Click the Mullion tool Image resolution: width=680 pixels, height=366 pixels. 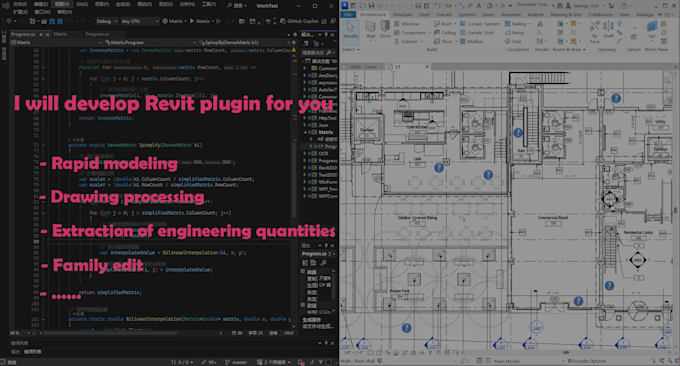(x=471, y=41)
